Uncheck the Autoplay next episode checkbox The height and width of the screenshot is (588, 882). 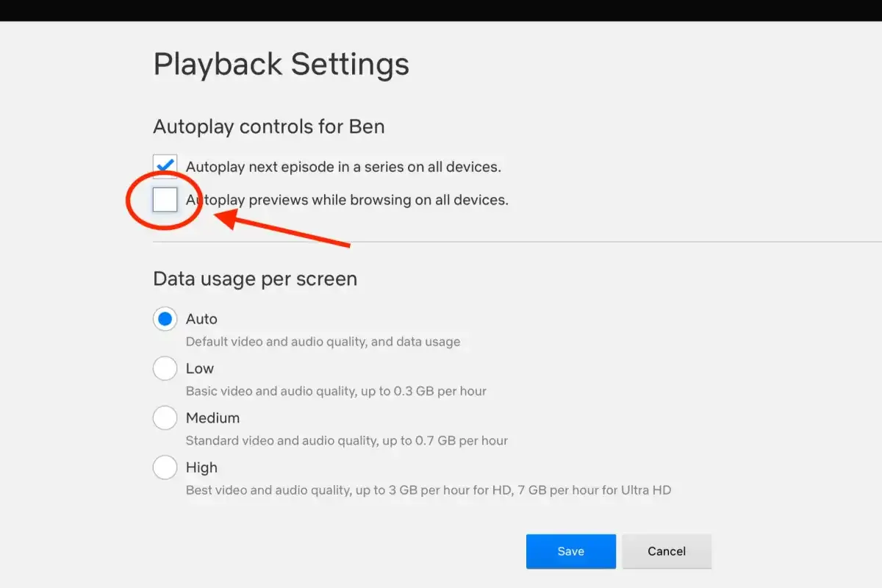[x=165, y=166]
